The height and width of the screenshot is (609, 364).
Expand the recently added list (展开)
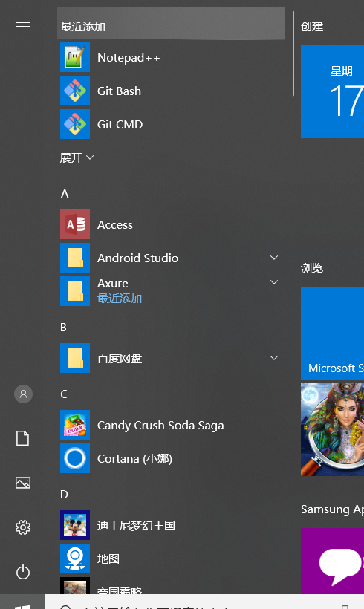[77, 157]
